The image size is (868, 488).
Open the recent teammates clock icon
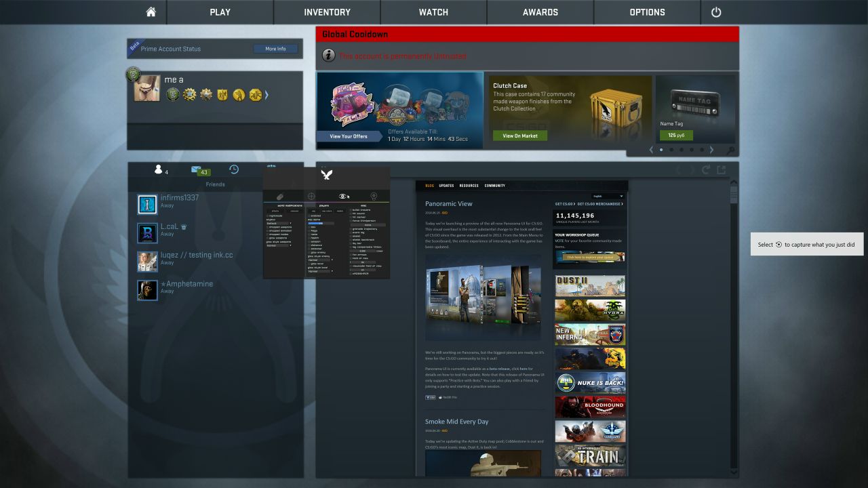(x=234, y=169)
